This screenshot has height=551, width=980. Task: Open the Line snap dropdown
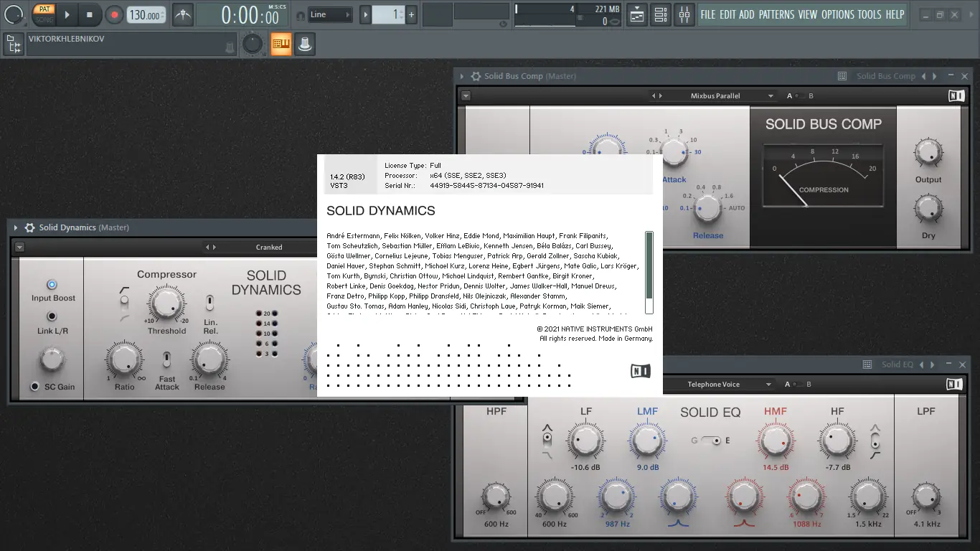point(330,14)
